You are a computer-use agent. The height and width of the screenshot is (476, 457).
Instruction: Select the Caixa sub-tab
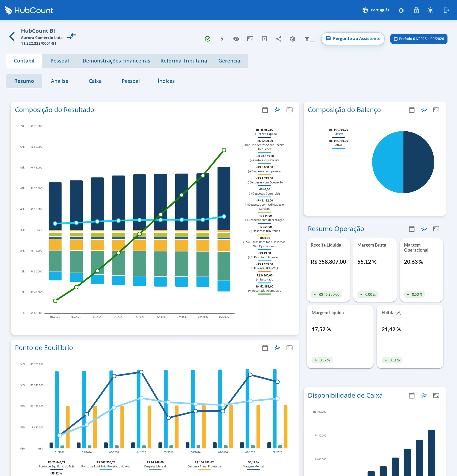point(95,81)
